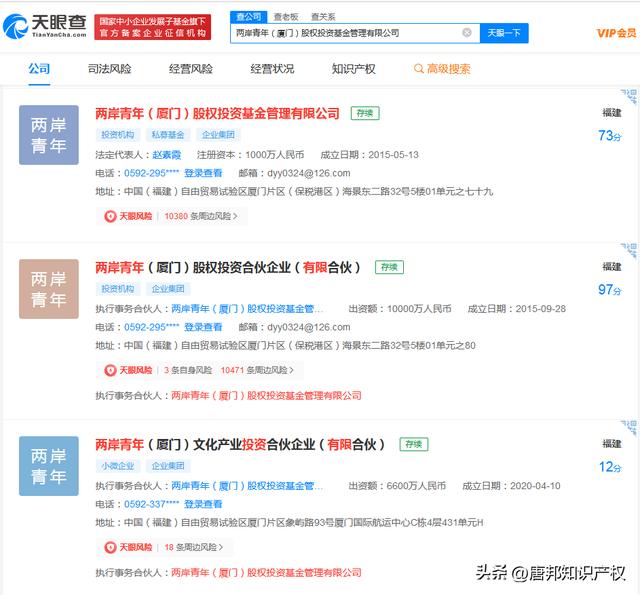Viewport: 640px width, 595px height.
Task: Click 登录查看 beside first result's phone
Action: [203, 173]
